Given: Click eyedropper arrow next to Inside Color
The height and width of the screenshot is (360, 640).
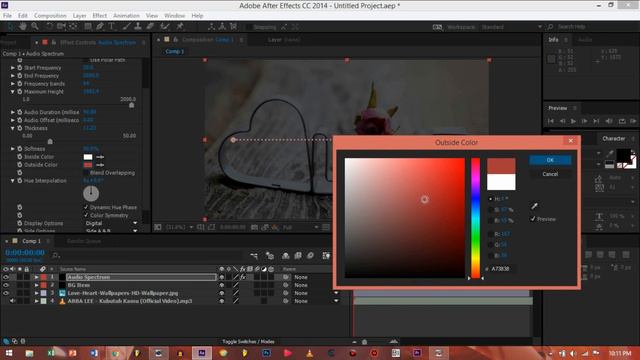Looking at the screenshot, I should click(x=100, y=157).
